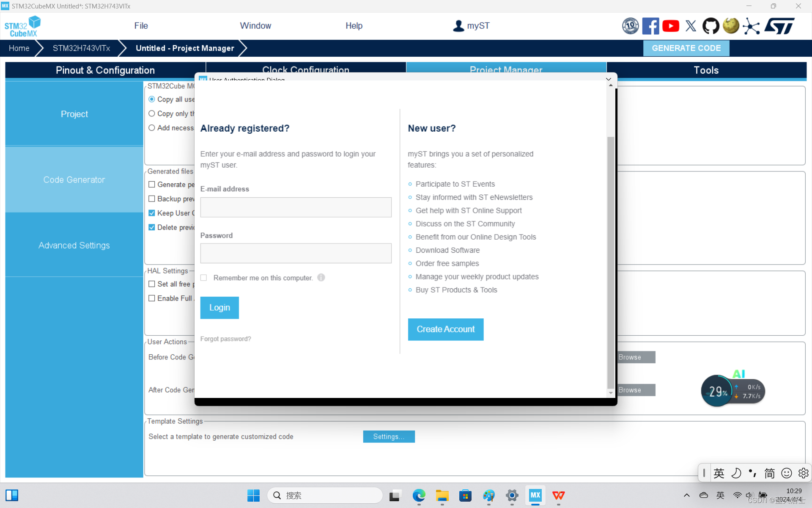Open Microsoft Edge from taskbar
This screenshot has height=508, width=812.
[x=419, y=495]
